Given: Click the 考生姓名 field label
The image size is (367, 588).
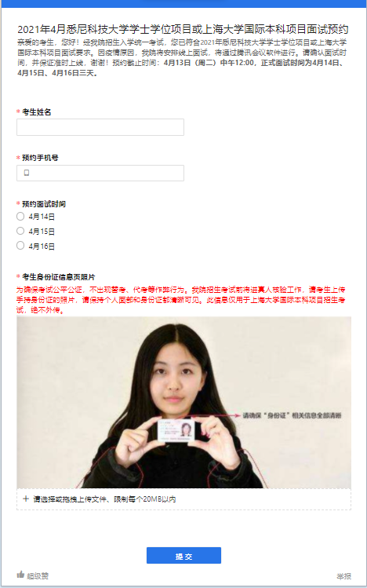Looking at the screenshot, I should pos(36,111).
